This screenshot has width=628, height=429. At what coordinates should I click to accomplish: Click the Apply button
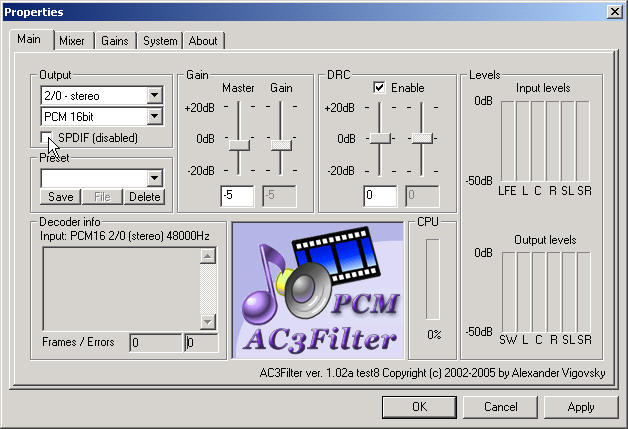[x=581, y=407]
